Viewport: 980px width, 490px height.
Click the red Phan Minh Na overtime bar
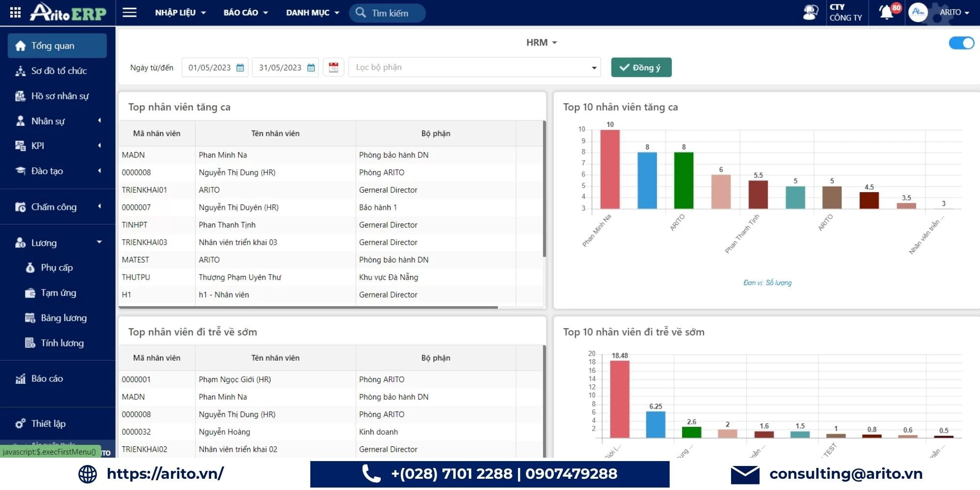pos(610,169)
